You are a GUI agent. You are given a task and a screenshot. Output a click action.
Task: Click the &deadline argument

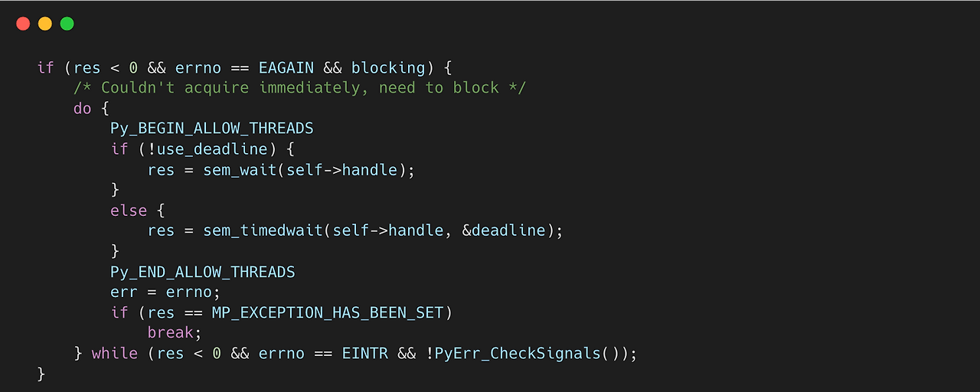click(x=505, y=230)
